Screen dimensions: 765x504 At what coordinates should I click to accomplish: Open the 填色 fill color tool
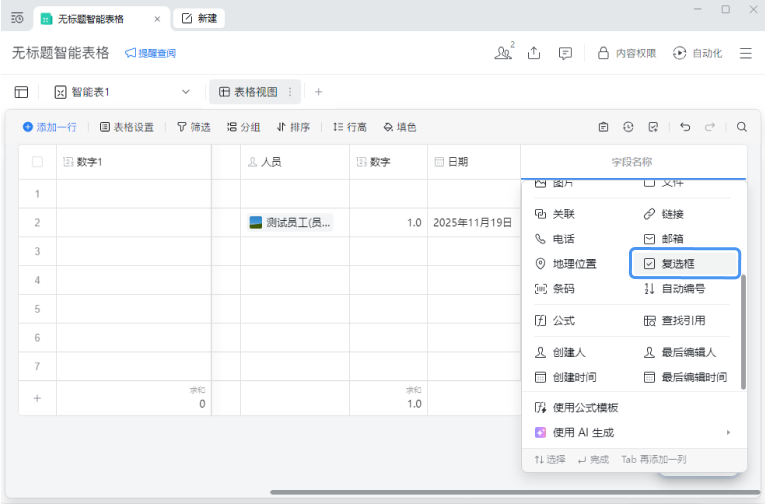[x=400, y=127]
